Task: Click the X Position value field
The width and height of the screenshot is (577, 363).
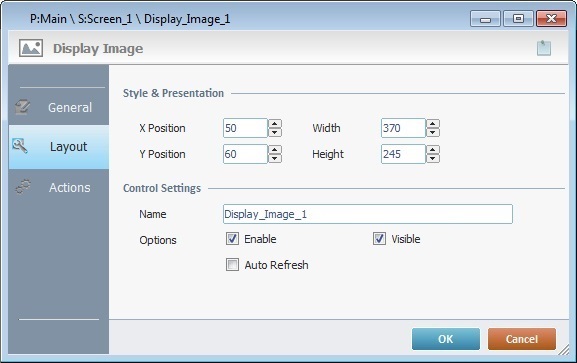Action: click(245, 128)
